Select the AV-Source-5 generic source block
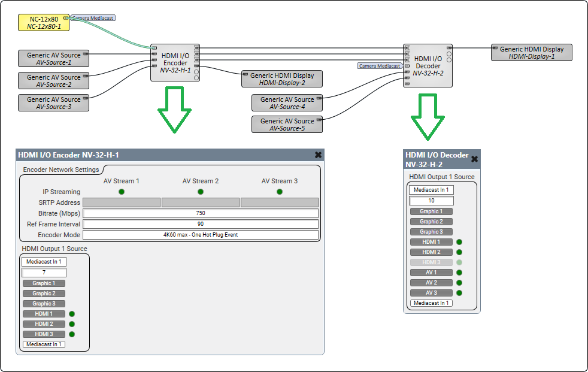The height and width of the screenshot is (372, 588). click(x=287, y=125)
